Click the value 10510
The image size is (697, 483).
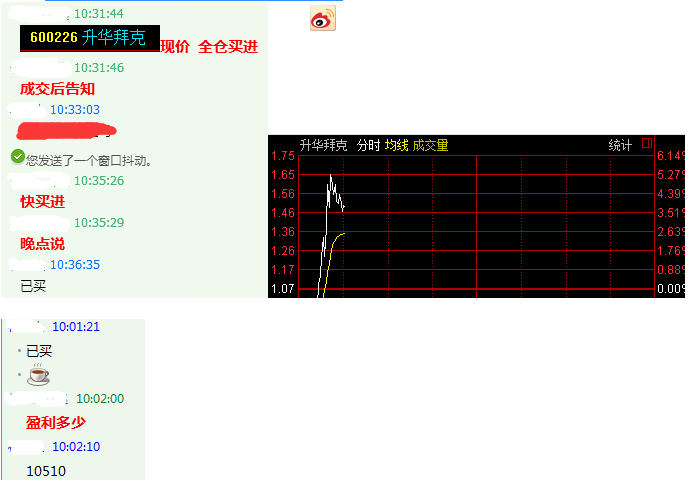click(x=46, y=471)
